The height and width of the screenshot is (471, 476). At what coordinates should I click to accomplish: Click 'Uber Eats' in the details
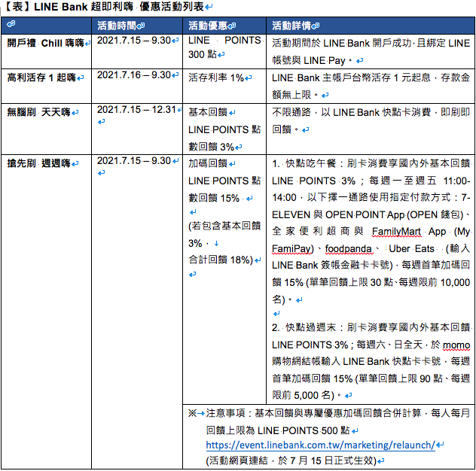click(x=411, y=249)
